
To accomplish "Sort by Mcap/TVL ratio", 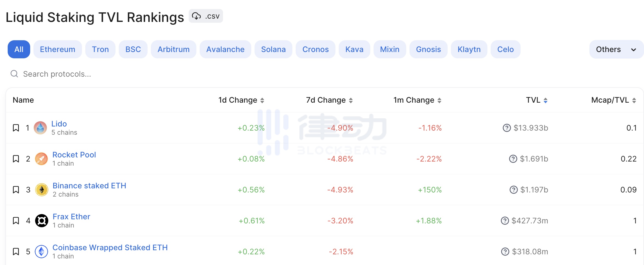I will tap(613, 100).
